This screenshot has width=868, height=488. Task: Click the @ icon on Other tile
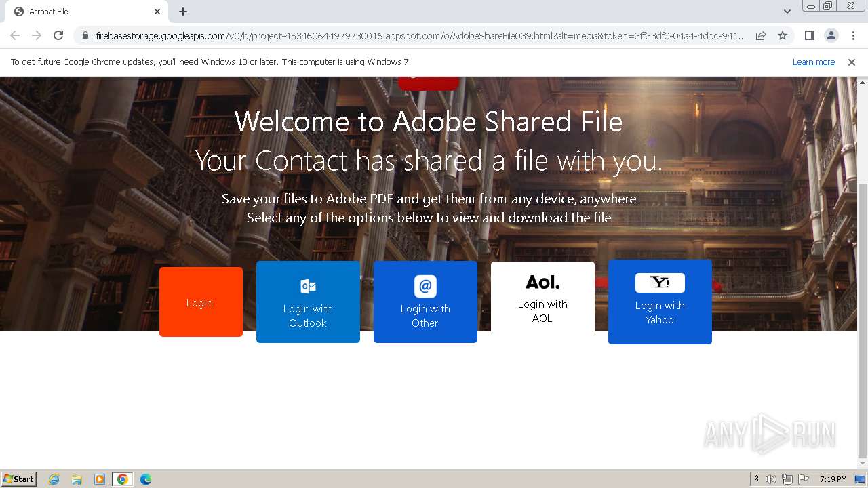[x=425, y=286]
